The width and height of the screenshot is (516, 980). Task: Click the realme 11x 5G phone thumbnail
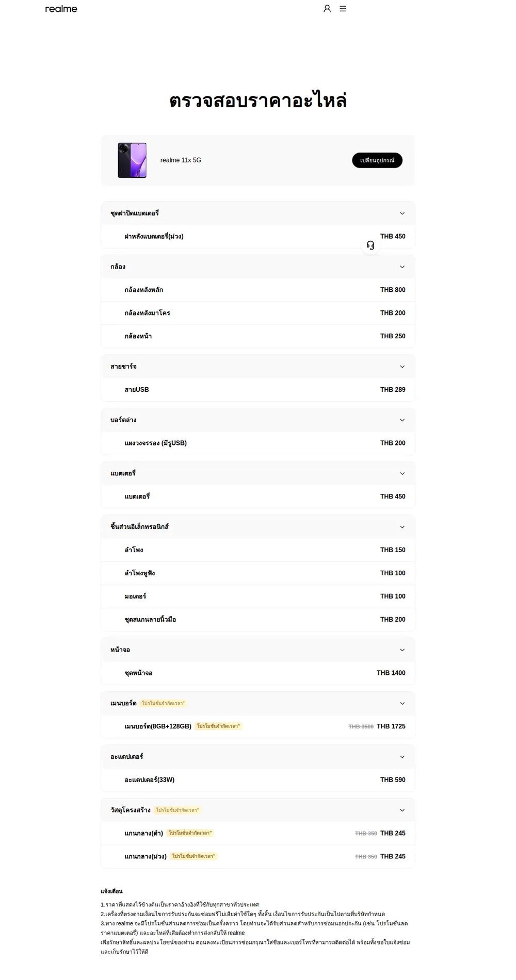click(x=132, y=160)
